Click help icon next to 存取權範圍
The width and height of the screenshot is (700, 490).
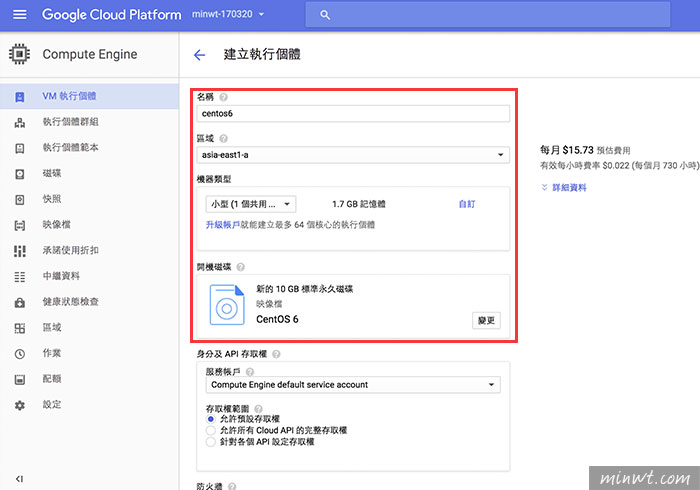(x=258, y=408)
